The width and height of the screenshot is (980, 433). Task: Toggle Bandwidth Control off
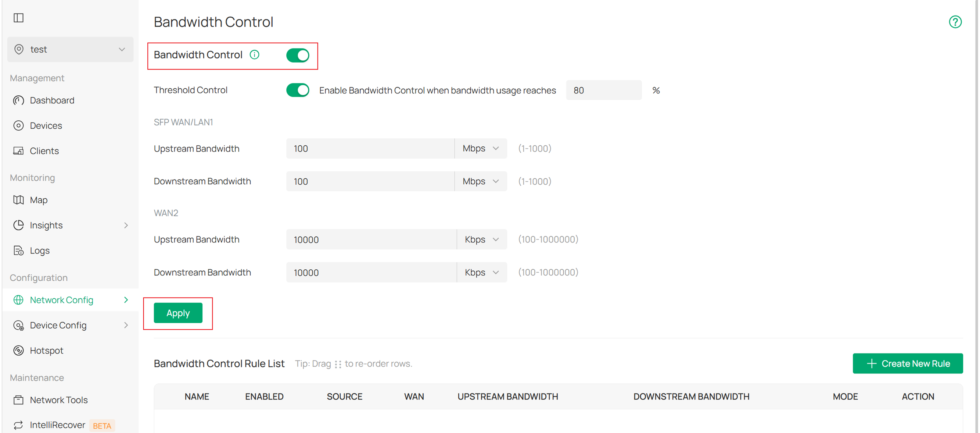pyautogui.click(x=298, y=55)
